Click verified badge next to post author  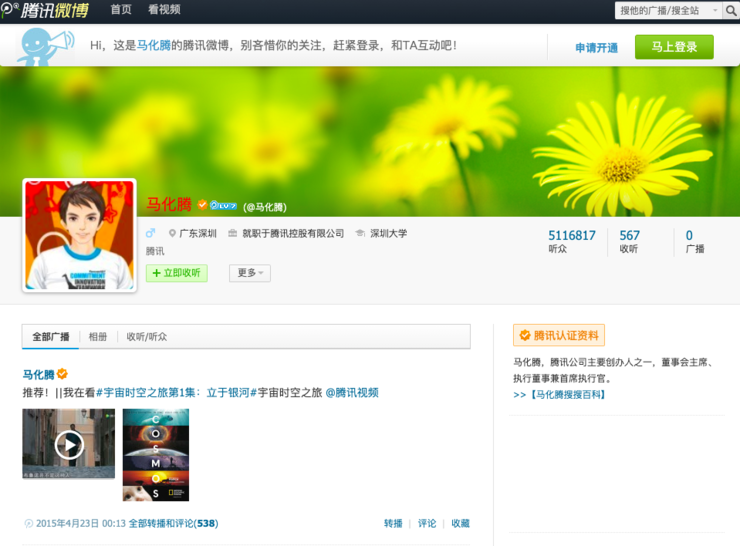click(62, 374)
